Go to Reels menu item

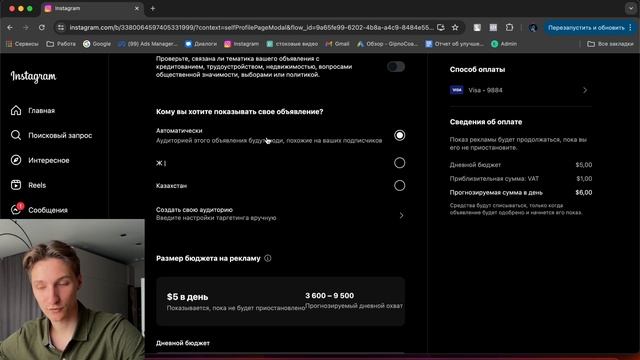[x=37, y=185]
